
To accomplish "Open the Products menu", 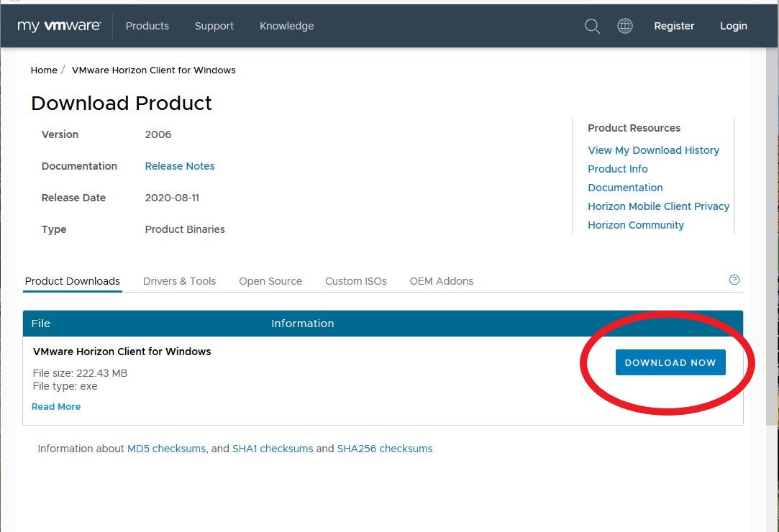I will click(147, 26).
